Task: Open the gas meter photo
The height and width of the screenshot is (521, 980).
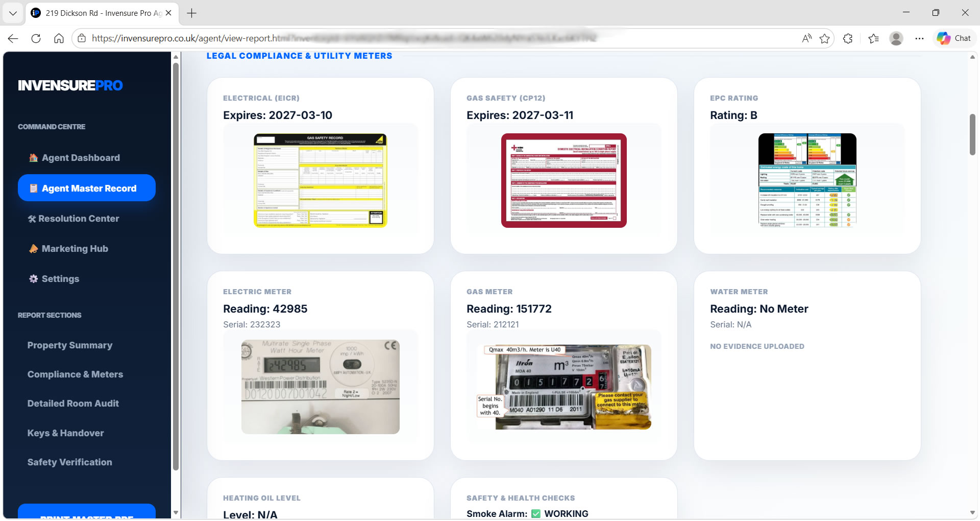Action: coord(564,387)
